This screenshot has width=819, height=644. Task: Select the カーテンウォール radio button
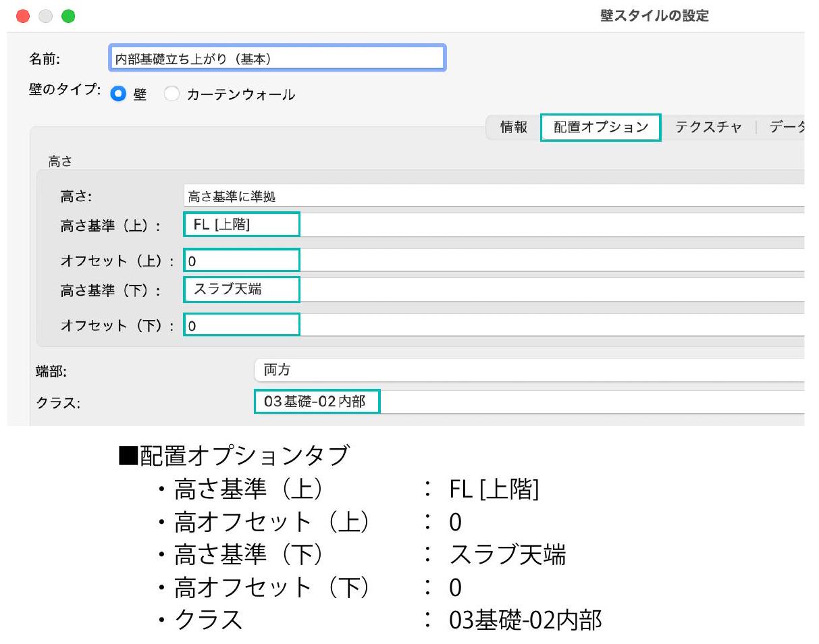coord(171,95)
